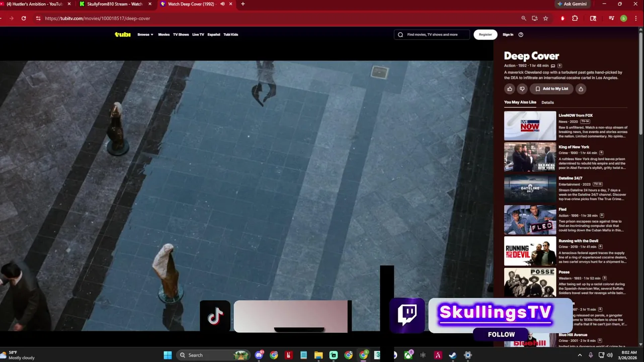Click the TikTok logo overlay
This screenshot has height=362, width=644.
[x=215, y=317]
